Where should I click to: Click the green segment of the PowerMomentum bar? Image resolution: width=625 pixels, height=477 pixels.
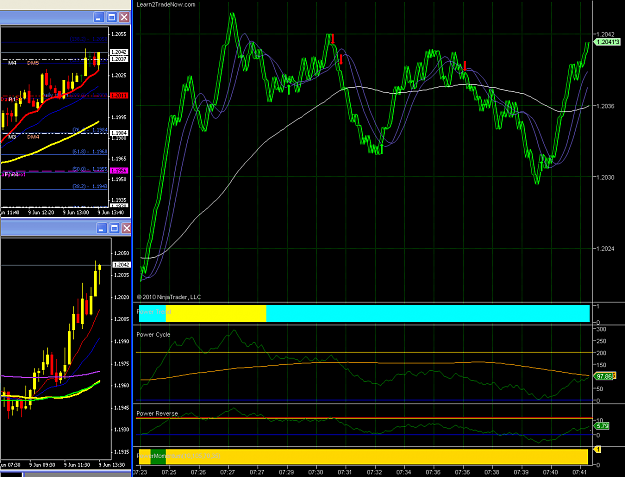158,457
